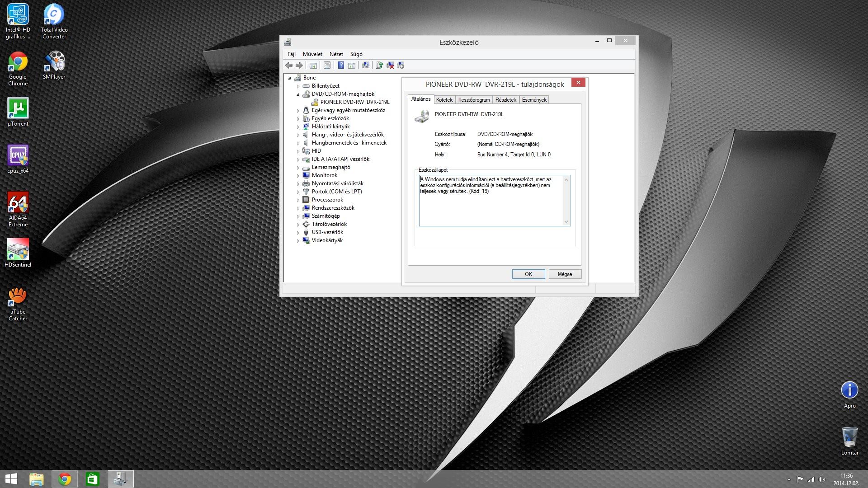868x488 pixels.
Task: Select Egér vagy egyéb mutatóeszköz item
Action: (348, 110)
